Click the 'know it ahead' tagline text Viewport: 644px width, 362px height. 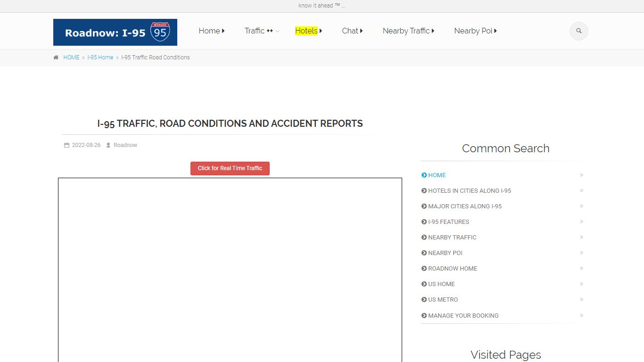(322, 6)
